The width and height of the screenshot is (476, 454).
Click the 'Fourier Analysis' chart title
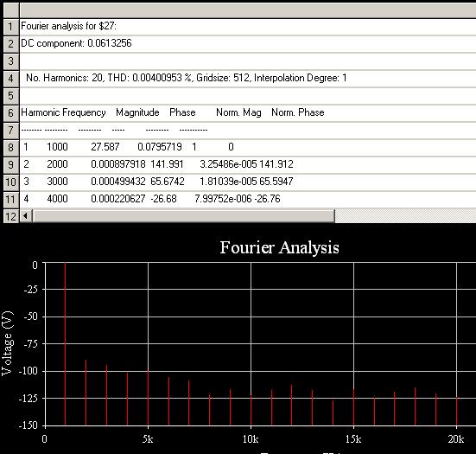[x=279, y=247]
